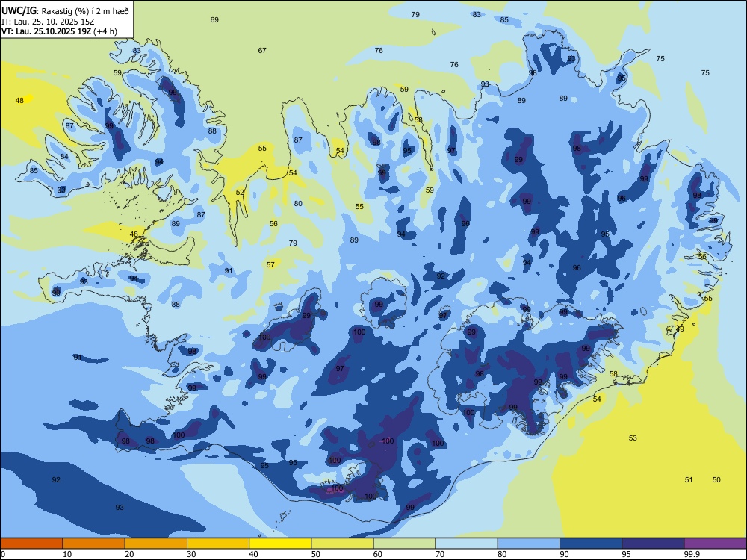Select the 80–90 light blue legend swatch
This screenshot has width=747, height=560.
coord(529,544)
